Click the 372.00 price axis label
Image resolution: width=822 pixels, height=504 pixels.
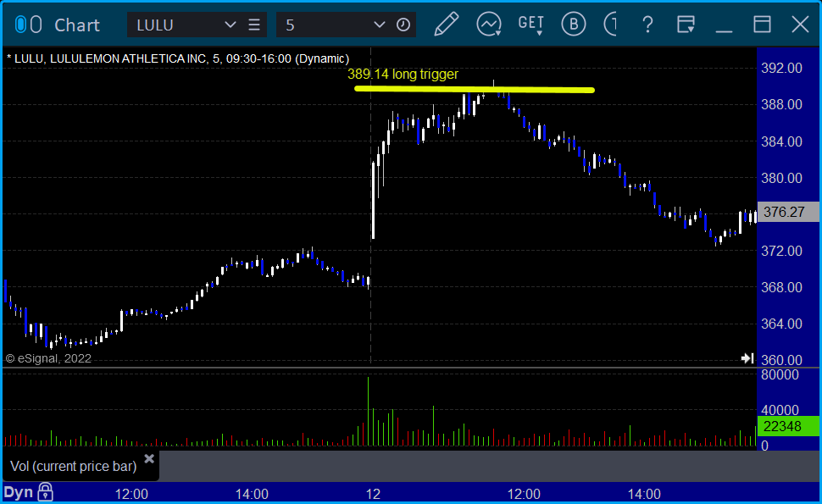(781, 251)
